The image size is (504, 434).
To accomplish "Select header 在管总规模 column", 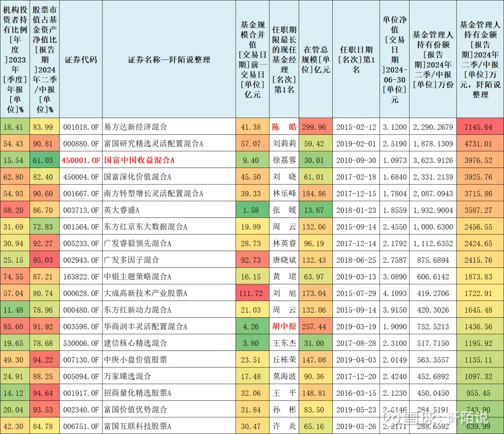I will coord(315,59).
